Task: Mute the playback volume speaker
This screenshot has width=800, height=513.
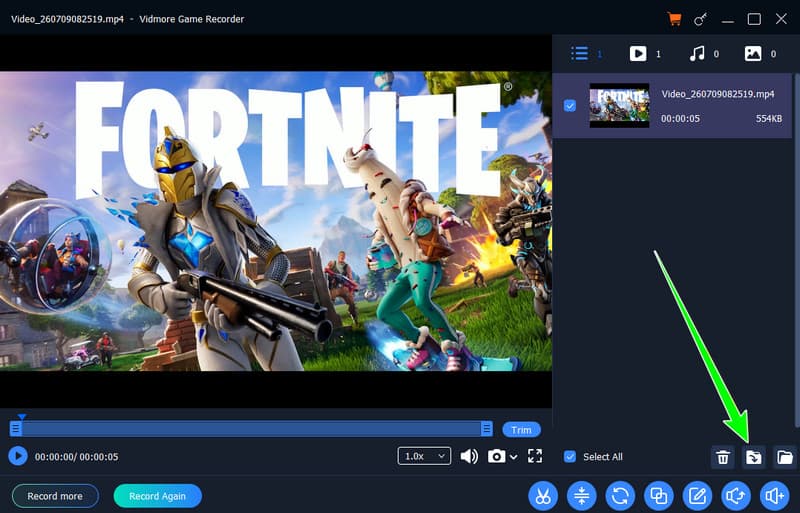Action: pos(469,456)
